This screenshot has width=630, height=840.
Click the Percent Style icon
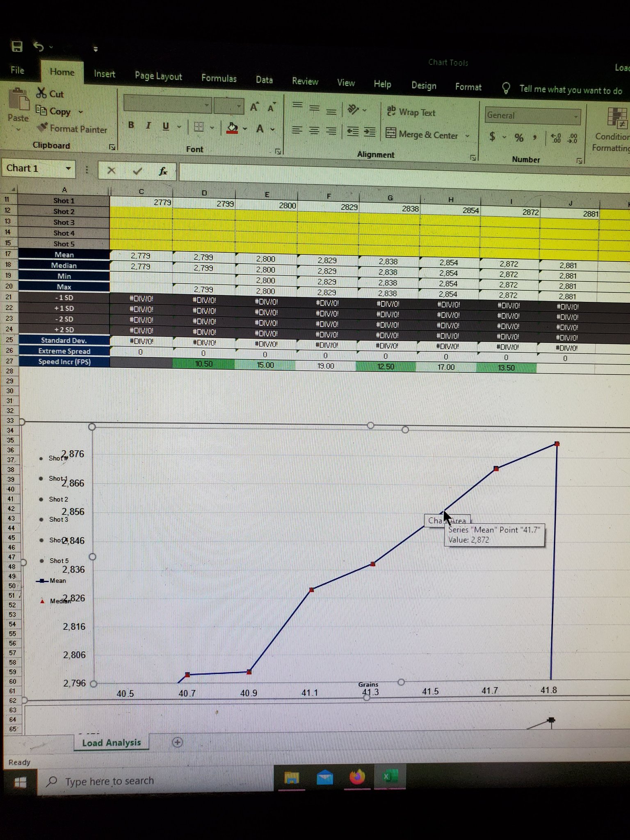(519, 138)
